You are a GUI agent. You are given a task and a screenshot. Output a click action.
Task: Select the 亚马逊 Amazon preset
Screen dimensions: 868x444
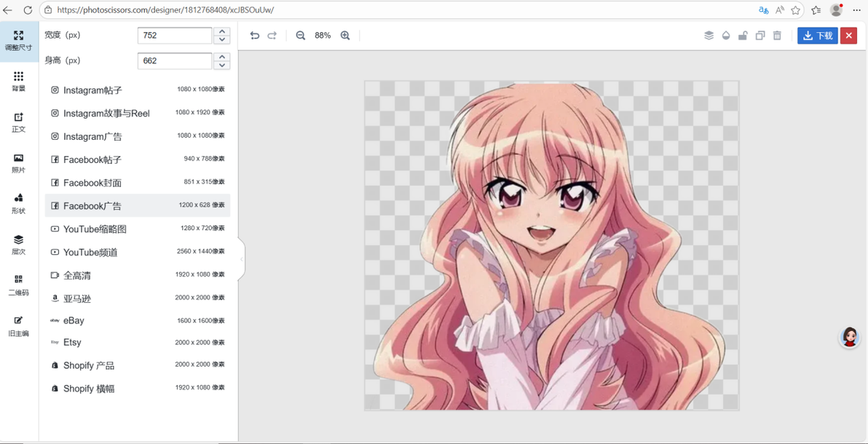(x=138, y=298)
